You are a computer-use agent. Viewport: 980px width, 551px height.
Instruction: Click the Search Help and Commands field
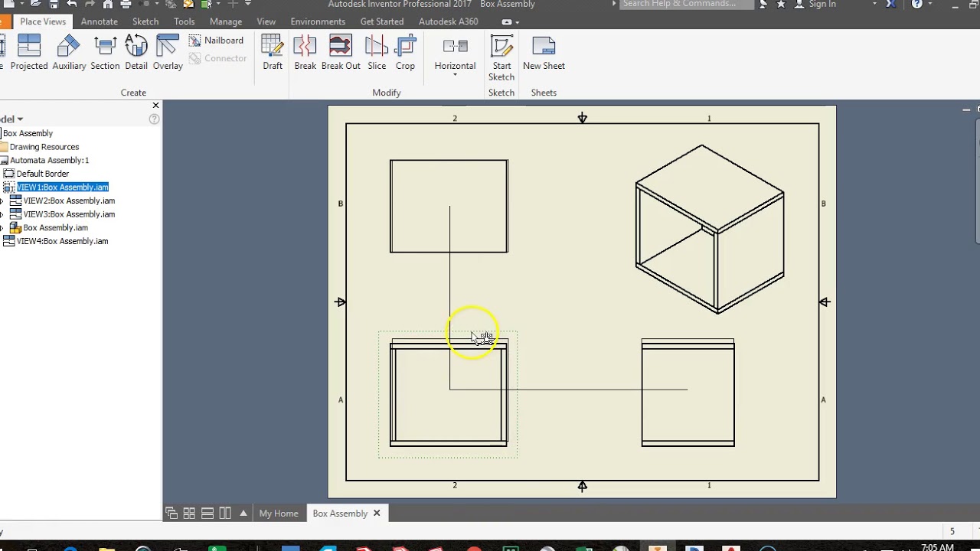pyautogui.click(x=685, y=5)
